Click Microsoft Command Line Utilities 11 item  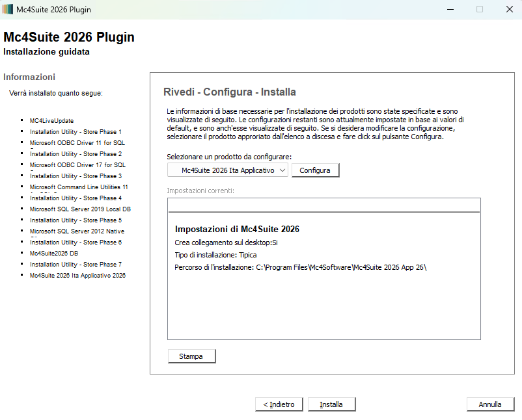coord(79,187)
